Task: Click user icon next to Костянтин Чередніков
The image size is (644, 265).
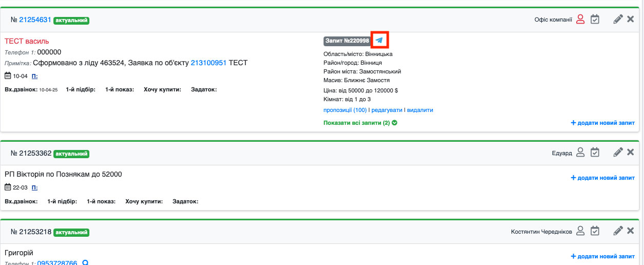Action: tap(580, 231)
